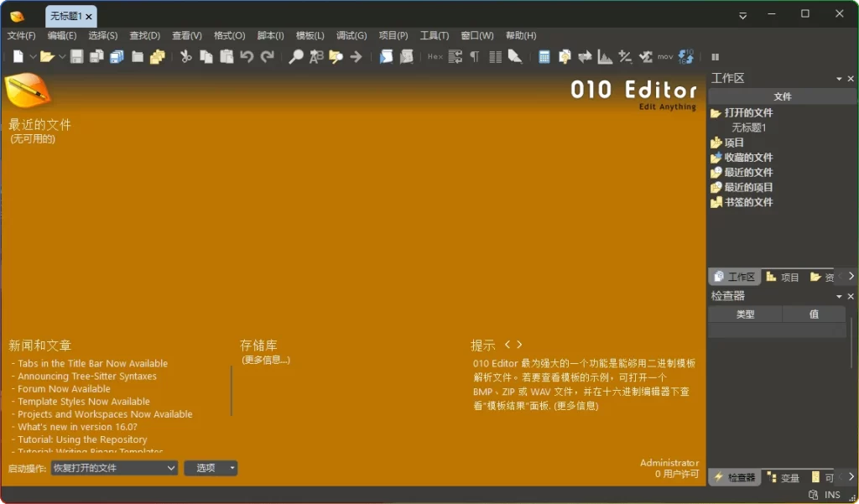Toggle INS insert mode in status bar

(832, 495)
